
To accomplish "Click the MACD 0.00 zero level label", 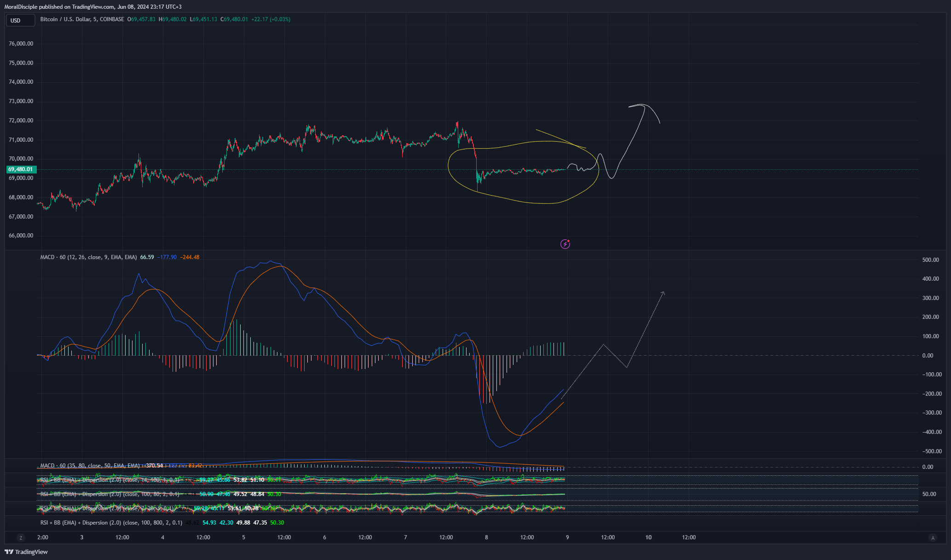I will pyautogui.click(x=928, y=356).
